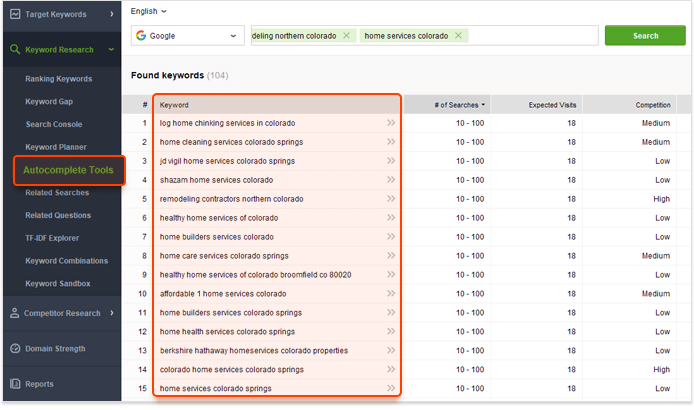Viewport: 694px width, 410px height.
Task: Click arrows icon for 'home builders services colorado'
Action: pos(391,237)
